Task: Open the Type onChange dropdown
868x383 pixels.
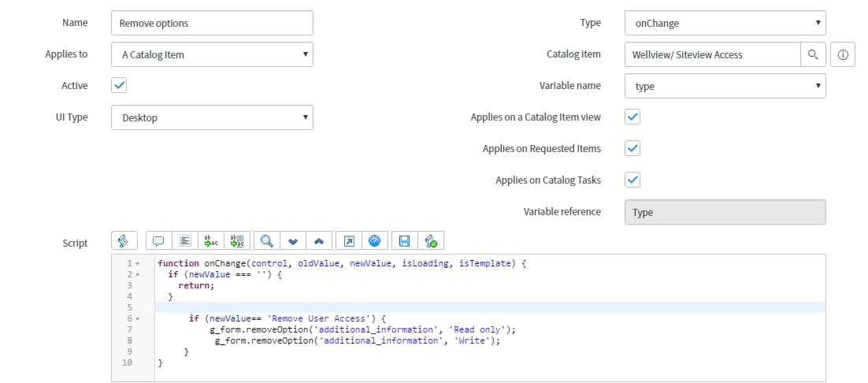Action: point(725,23)
